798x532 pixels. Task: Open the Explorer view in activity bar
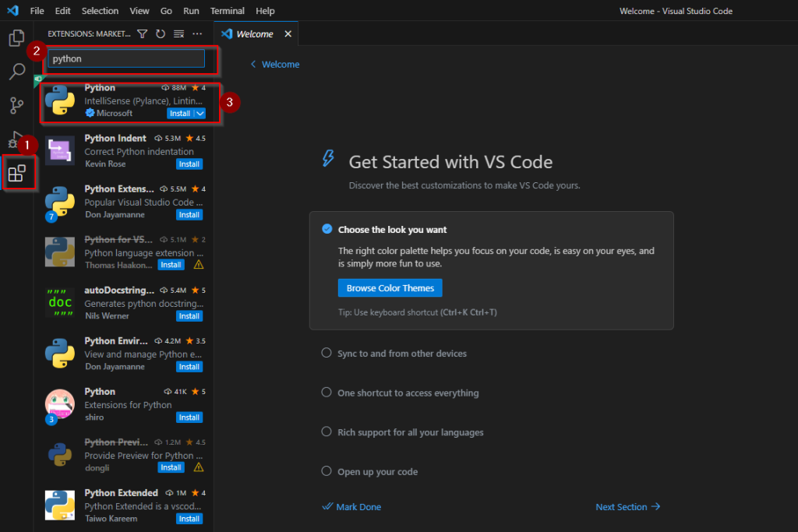click(16, 37)
